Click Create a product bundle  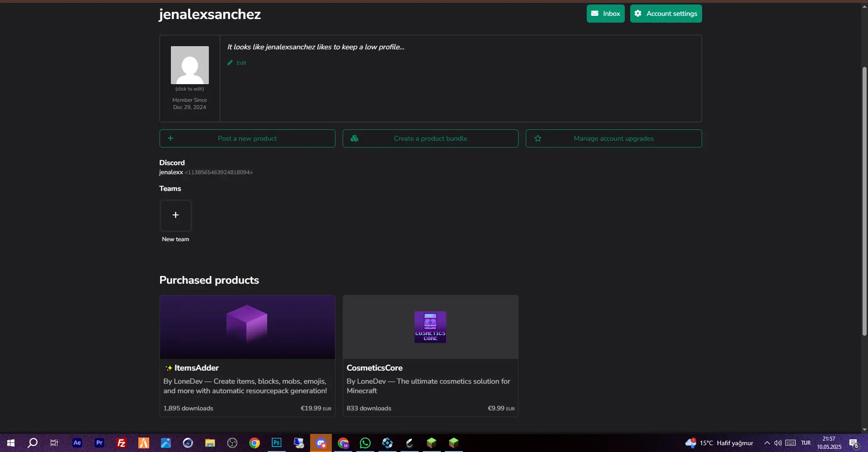430,138
